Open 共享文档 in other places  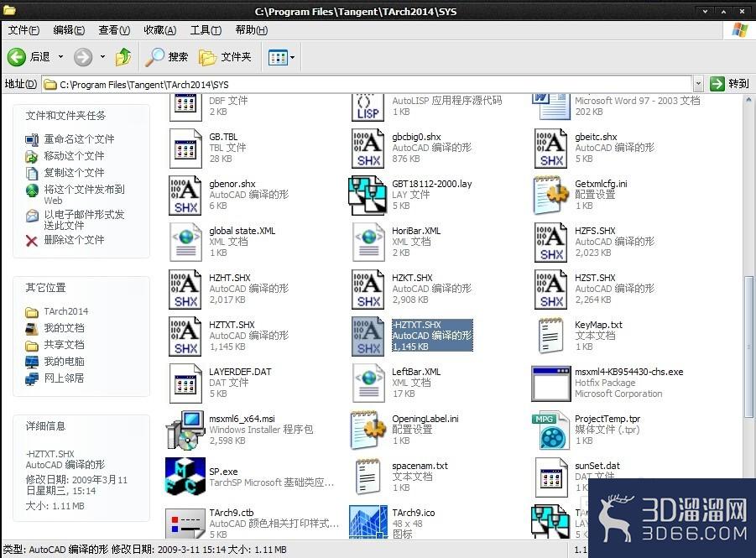[x=64, y=345]
